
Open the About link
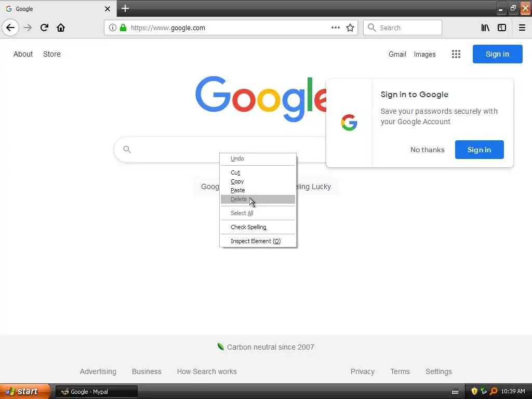point(23,54)
